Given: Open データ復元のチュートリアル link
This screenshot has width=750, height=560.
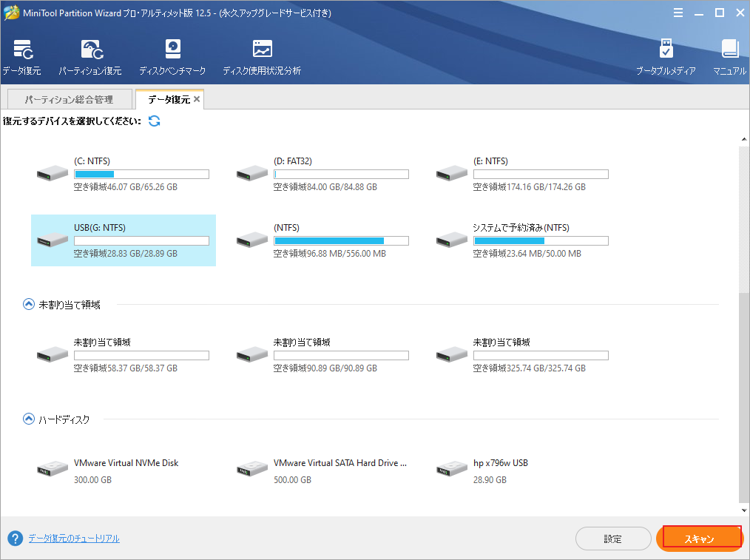Looking at the screenshot, I should pos(74,539).
